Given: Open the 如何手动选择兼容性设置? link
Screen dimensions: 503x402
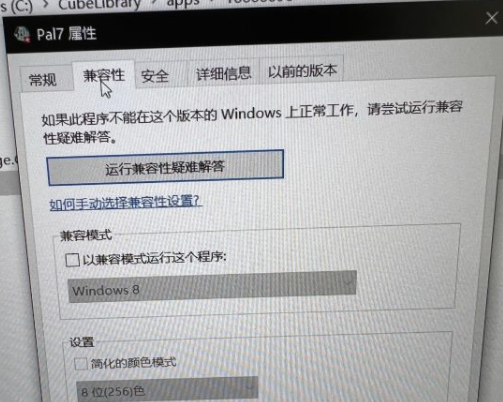Looking at the screenshot, I should [x=125, y=202].
